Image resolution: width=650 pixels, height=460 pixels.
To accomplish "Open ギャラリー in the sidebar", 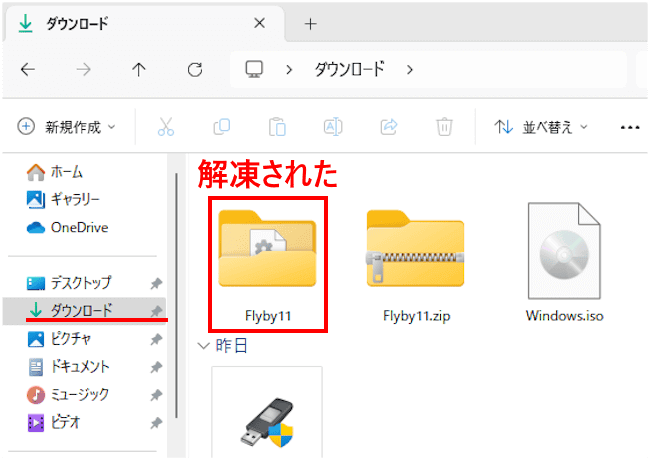I will tap(63, 199).
